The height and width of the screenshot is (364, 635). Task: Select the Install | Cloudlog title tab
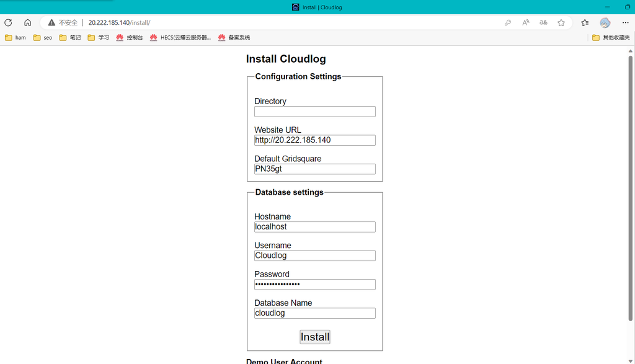click(x=317, y=7)
